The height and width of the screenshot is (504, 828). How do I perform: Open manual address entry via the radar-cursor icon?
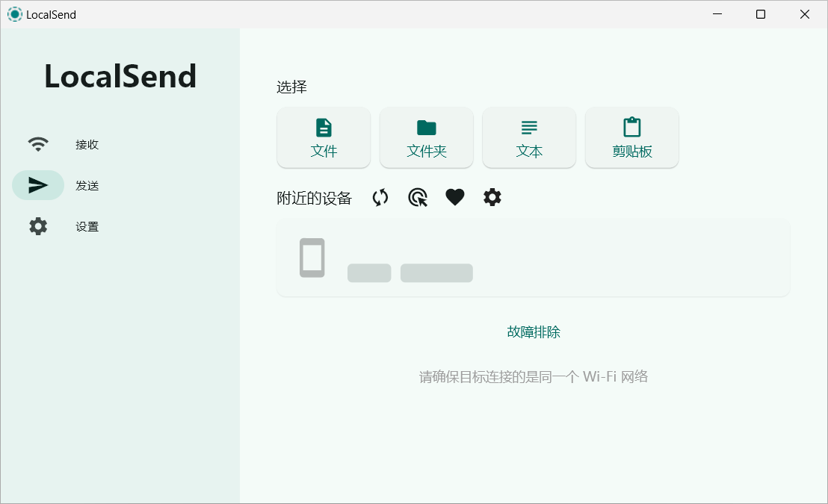click(417, 197)
